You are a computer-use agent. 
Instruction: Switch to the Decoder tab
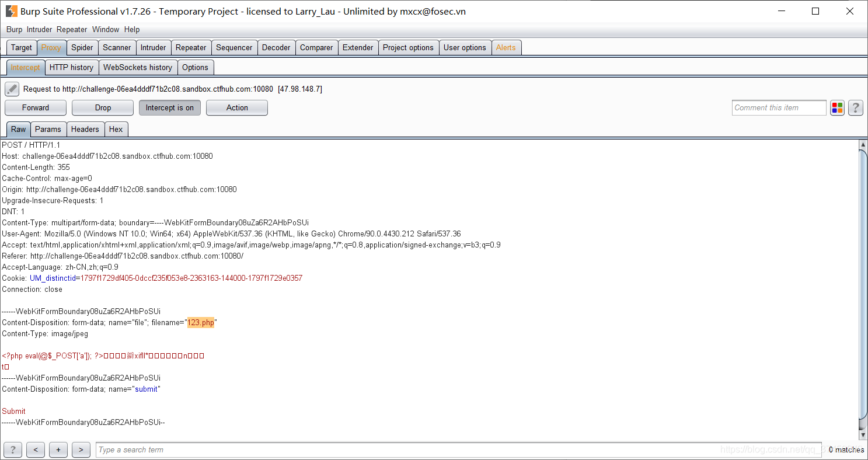point(276,47)
